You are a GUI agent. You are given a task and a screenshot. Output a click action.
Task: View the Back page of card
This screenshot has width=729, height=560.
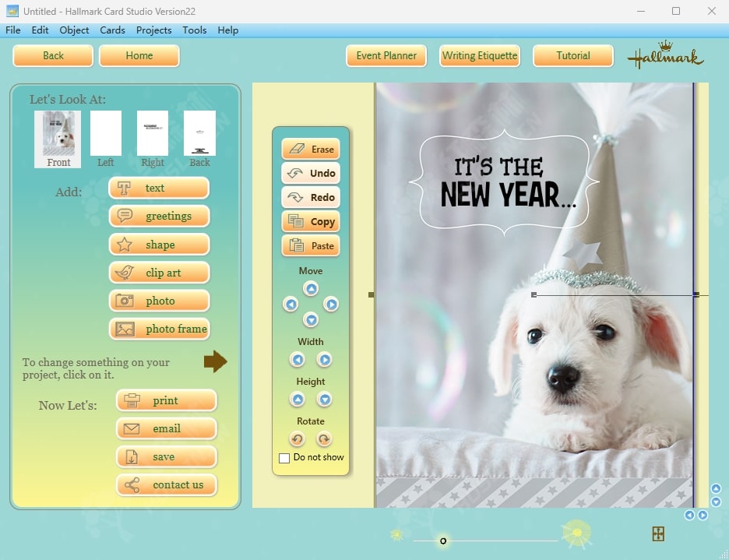[x=200, y=139]
